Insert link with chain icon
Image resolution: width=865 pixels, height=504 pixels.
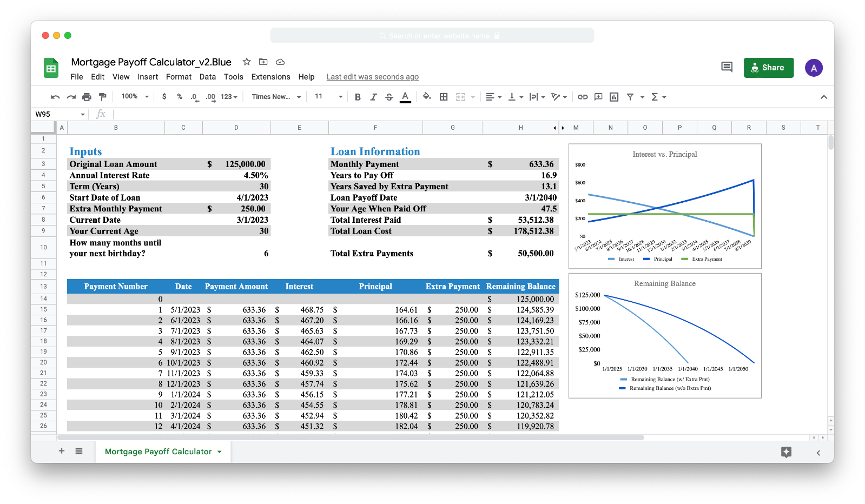[583, 97]
